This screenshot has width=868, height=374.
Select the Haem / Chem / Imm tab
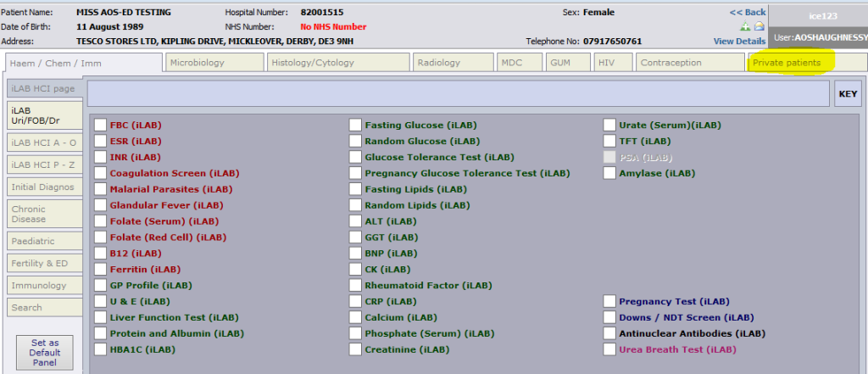(x=84, y=63)
